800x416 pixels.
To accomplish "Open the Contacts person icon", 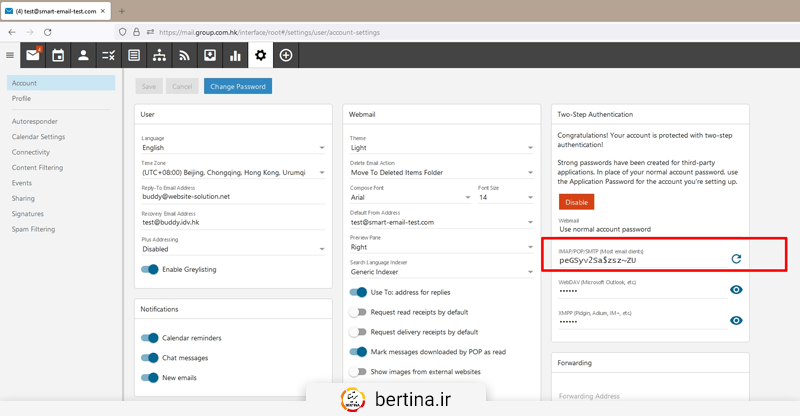I will [83, 55].
